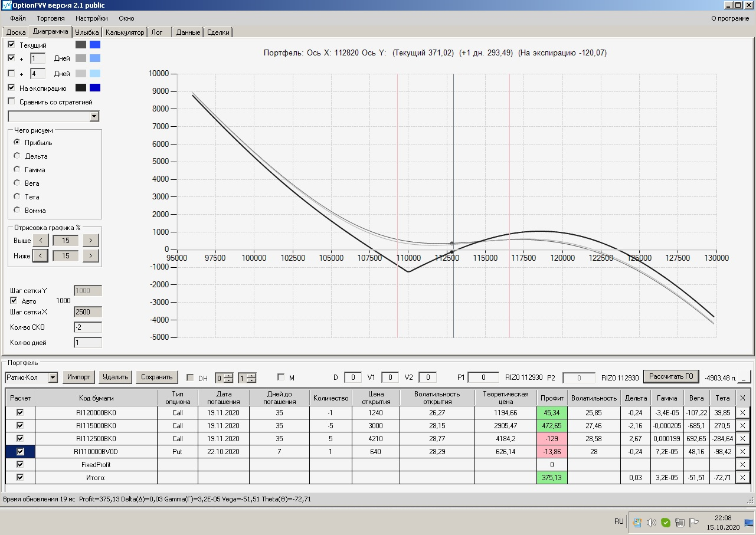Click the blue swatch for На экспирацию
Screen dimensions: 756x535
click(x=95, y=87)
